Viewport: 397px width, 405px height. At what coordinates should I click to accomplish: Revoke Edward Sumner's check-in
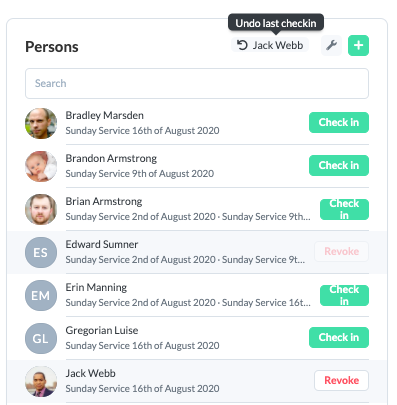[341, 251]
